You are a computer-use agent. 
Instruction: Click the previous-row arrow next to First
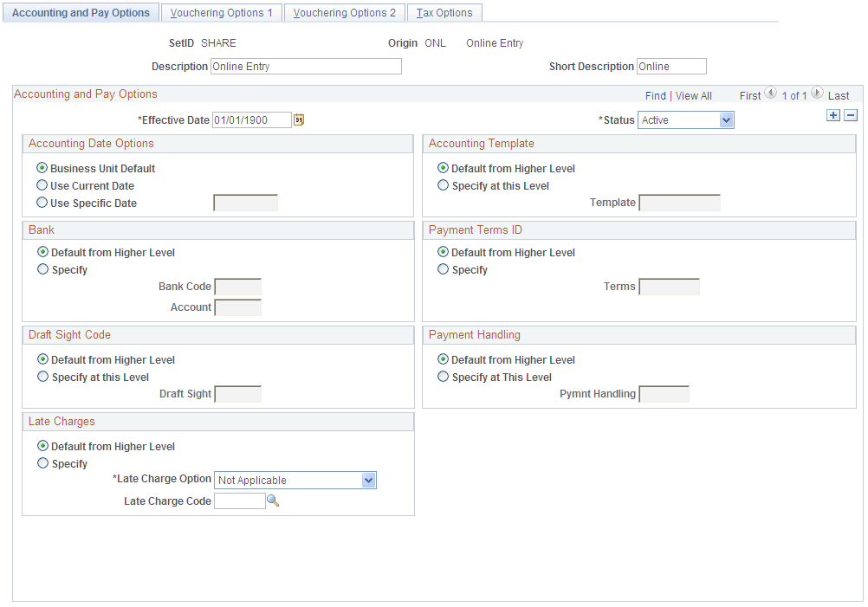771,94
